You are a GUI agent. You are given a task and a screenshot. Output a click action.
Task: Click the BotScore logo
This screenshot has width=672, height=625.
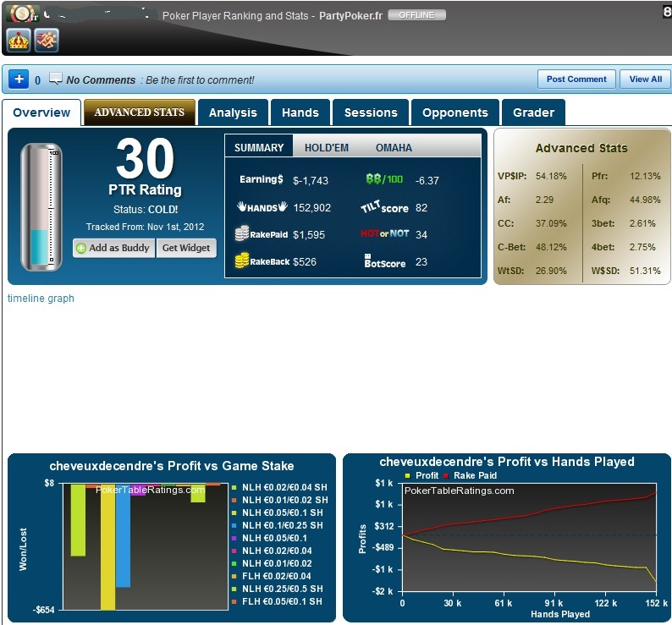384,260
